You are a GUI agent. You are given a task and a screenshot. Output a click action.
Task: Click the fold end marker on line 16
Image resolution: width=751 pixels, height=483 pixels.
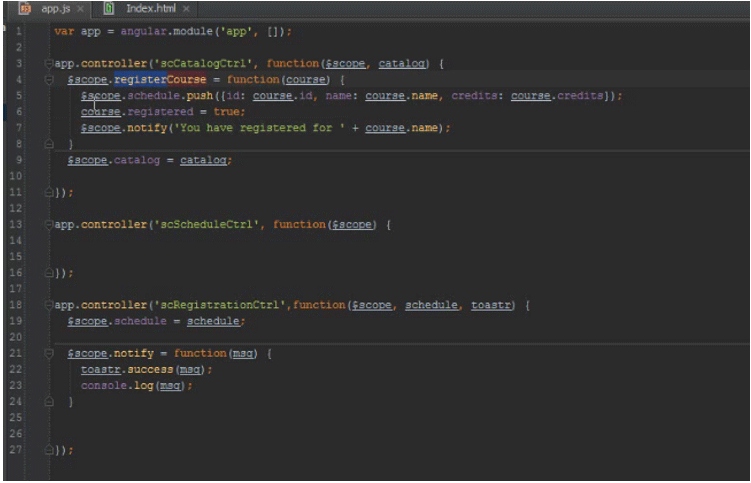coord(48,273)
